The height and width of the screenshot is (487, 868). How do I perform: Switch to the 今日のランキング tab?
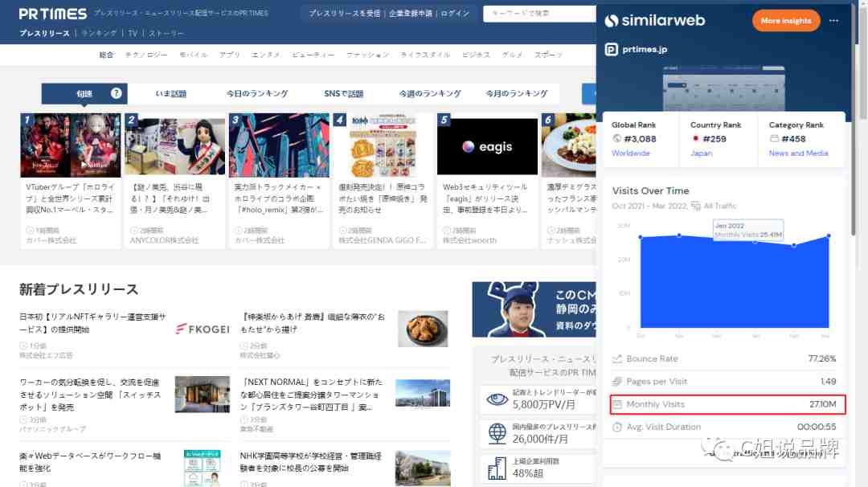tap(257, 93)
